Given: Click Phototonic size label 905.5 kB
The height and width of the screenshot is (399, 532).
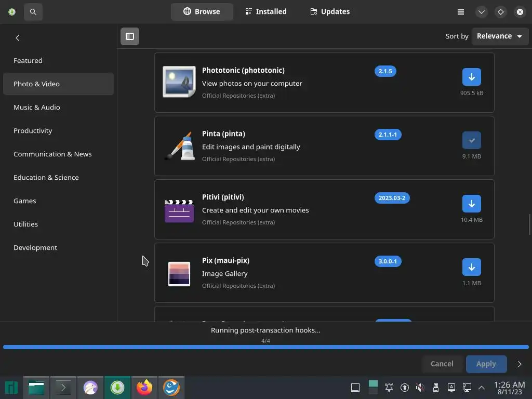Looking at the screenshot, I should (x=472, y=93).
